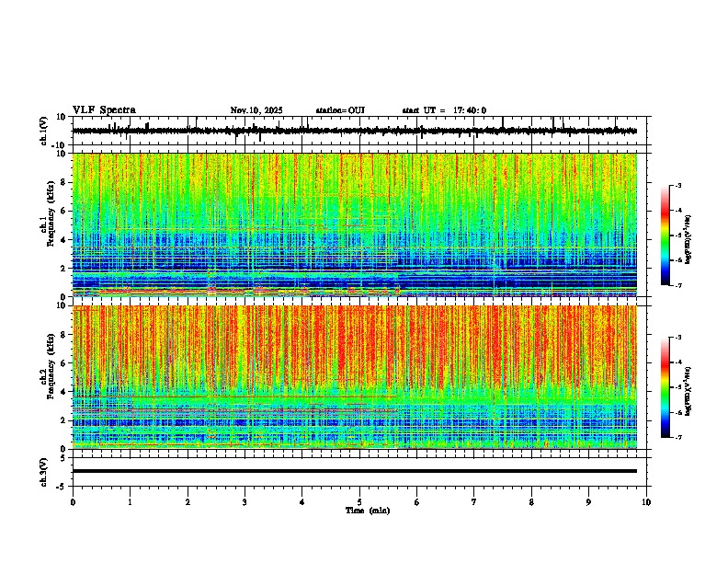This screenshot has width=728, height=563.
Task: Click the "ch.1(V)" waveform axis label
Action: click(x=44, y=131)
